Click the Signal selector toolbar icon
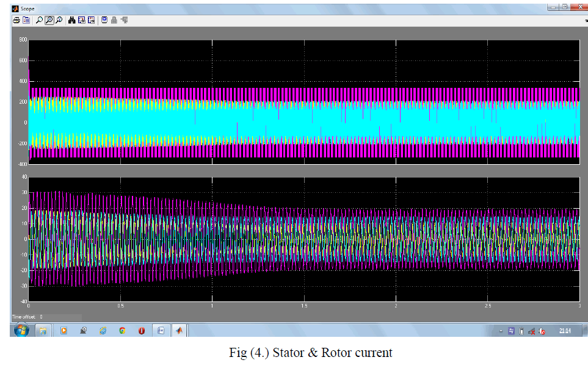The width and height of the screenshot is (588, 371). [x=124, y=20]
